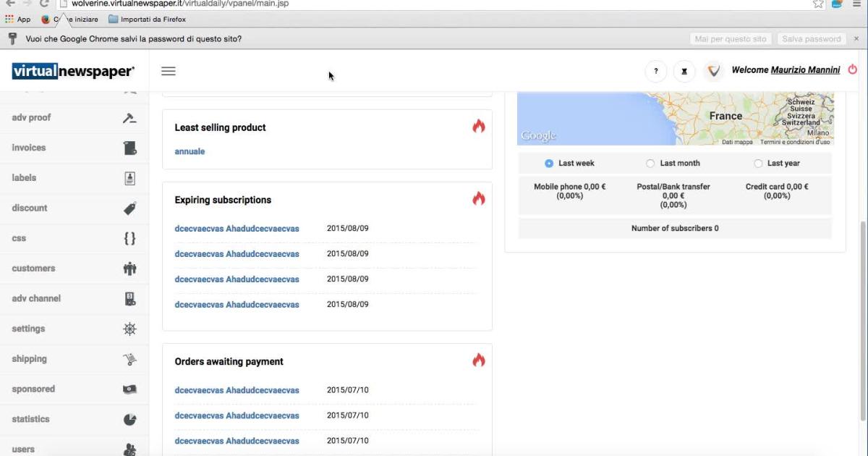Open settings ship wheel icon
The image size is (868, 456).
pos(129,329)
